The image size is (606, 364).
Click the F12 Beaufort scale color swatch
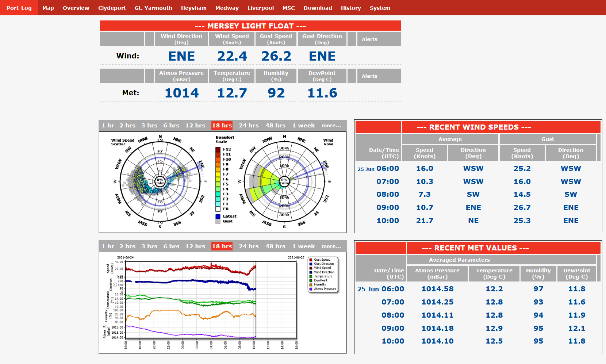click(218, 149)
